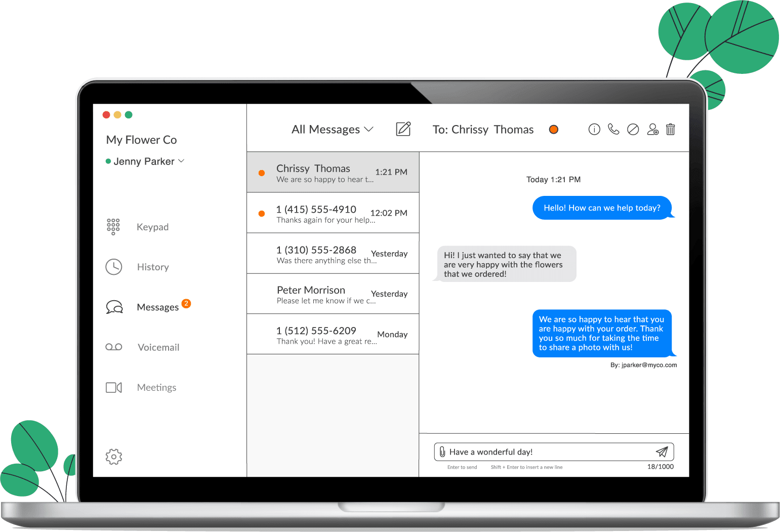Send the message with paper plane icon
The width and height of the screenshot is (780, 532).
[662, 452]
